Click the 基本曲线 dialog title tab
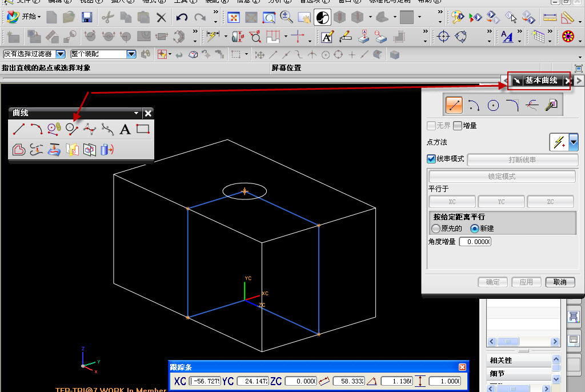585x392 pixels. [x=541, y=80]
